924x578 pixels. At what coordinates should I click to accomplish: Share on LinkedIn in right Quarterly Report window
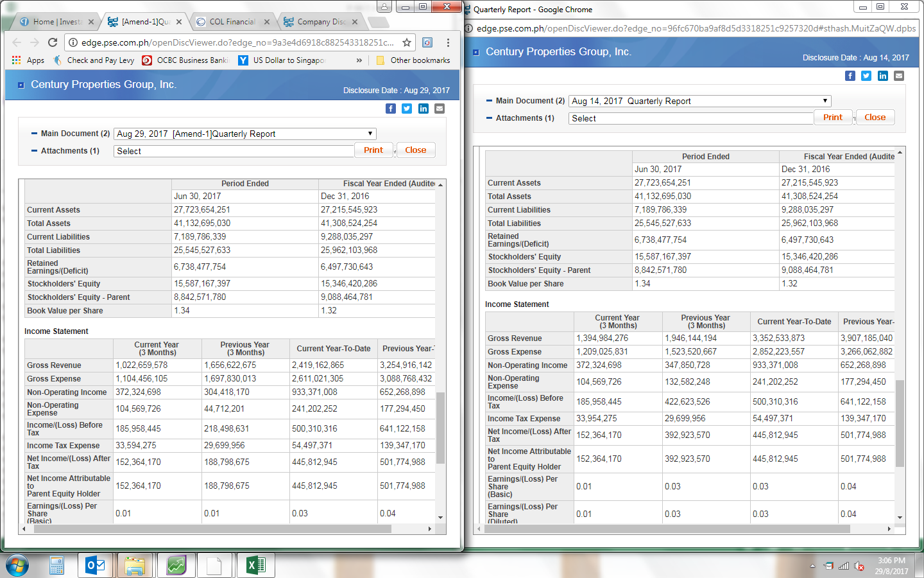tap(883, 76)
